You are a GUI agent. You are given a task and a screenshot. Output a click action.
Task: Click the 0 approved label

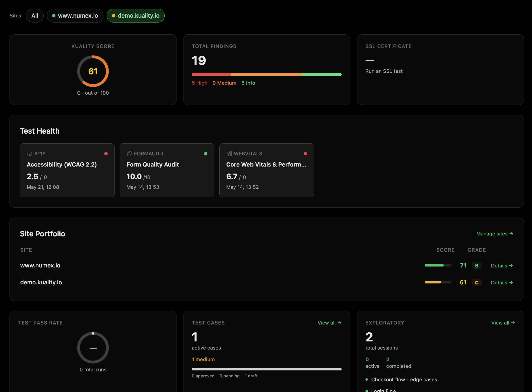(203, 376)
